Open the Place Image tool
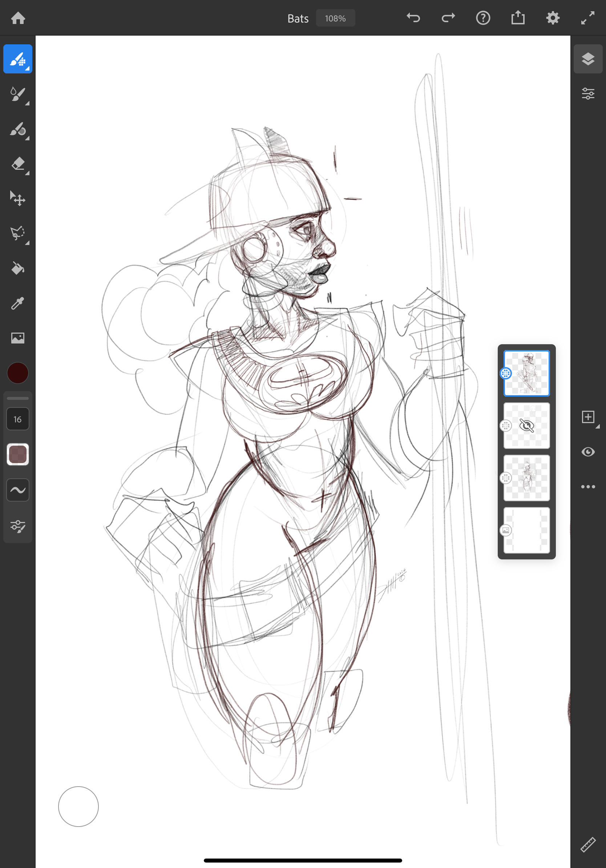606x868 pixels. [x=18, y=338]
